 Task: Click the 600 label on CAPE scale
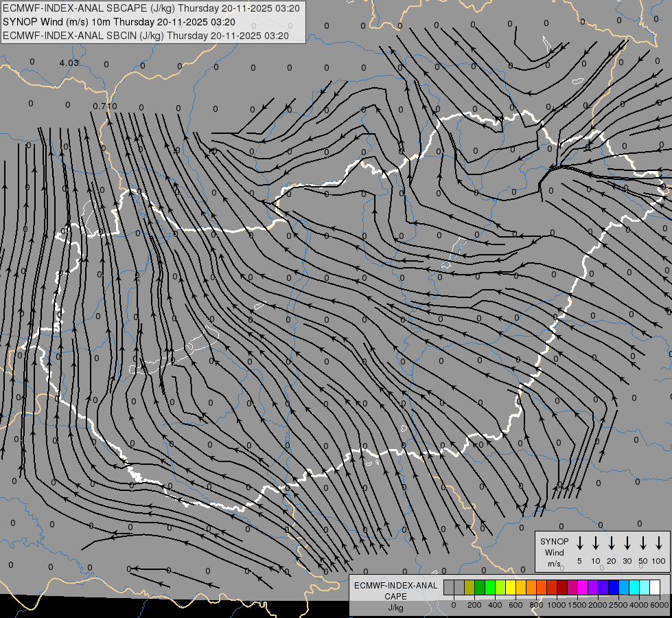click(515, 605)
